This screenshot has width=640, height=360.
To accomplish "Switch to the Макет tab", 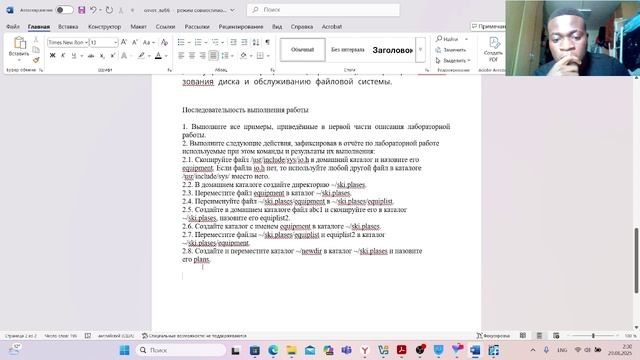I will pos(138,27).
